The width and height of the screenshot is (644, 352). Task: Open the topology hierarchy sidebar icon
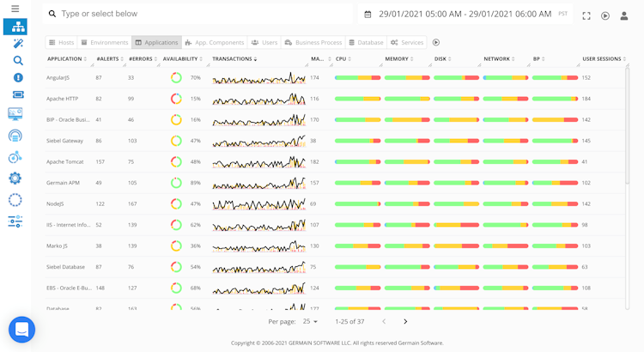pos(15,27)
